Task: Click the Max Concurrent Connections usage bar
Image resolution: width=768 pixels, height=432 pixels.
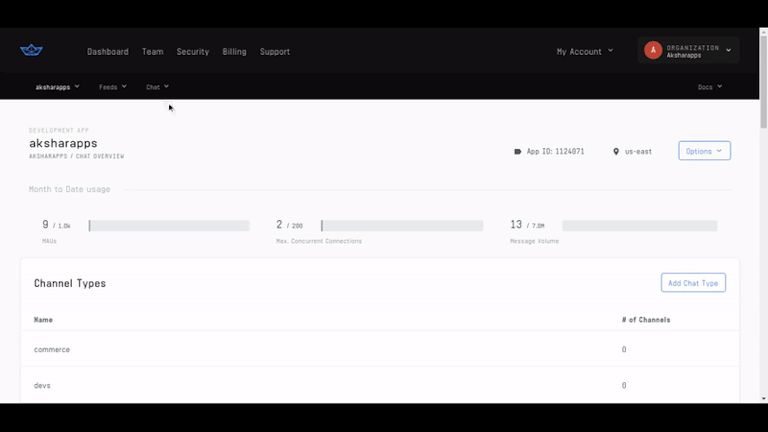Action: pyautogui.click(x=402, y=225)
